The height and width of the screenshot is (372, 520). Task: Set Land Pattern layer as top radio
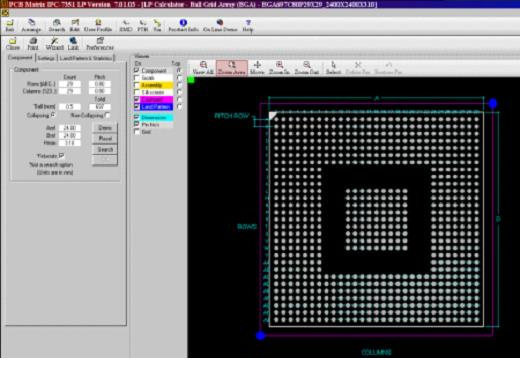[x=179, y=107]
